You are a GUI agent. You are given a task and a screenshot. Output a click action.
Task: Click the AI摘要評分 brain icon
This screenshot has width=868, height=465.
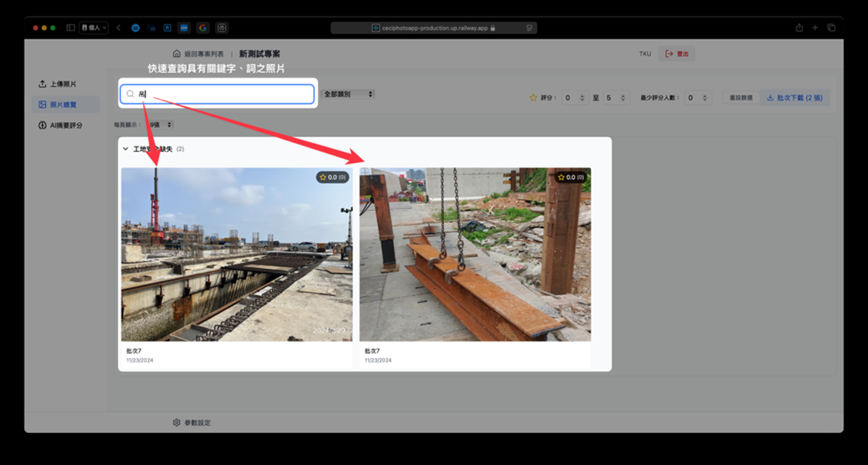pos(42,125)
